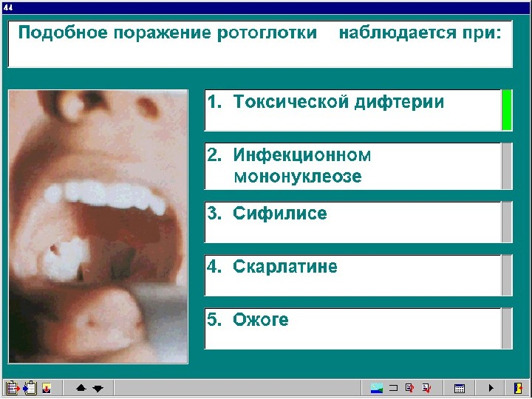Image resolution: width=532 pixels, height=399 pixels.
Task: Select answer 5 Ожоге
Action: coord(353,328)
